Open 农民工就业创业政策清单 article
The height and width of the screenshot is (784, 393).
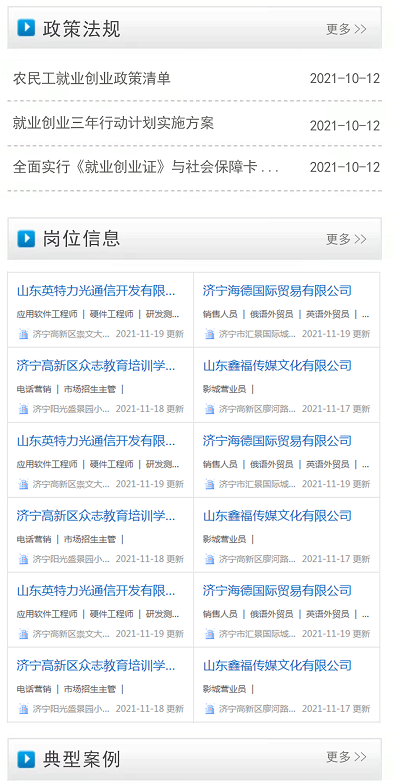[92, 78]
